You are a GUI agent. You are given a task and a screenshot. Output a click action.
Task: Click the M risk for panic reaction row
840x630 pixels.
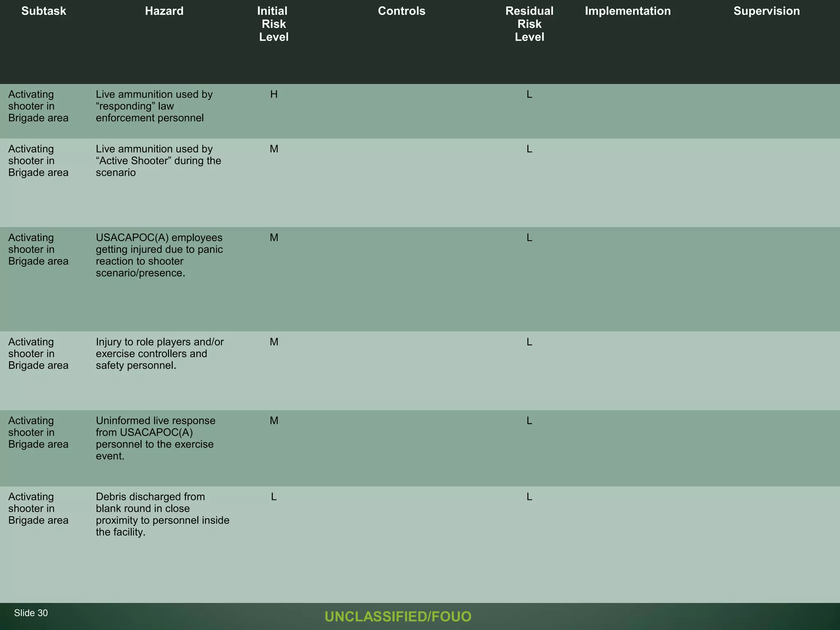274,238
